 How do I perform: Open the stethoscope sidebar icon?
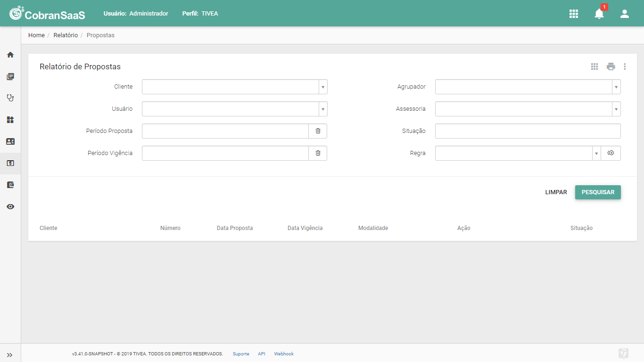[x=10, y=98]
